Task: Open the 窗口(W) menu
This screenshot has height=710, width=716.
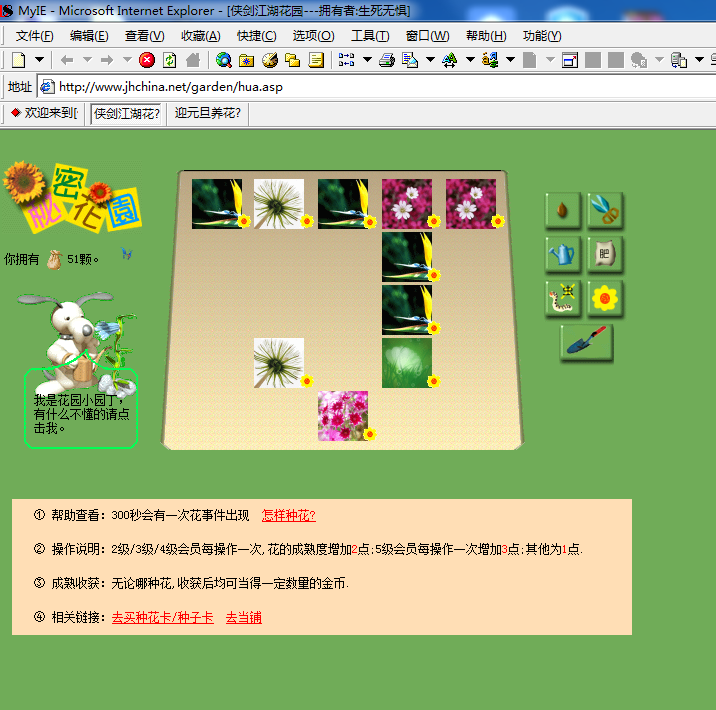Action: (427, 36)
